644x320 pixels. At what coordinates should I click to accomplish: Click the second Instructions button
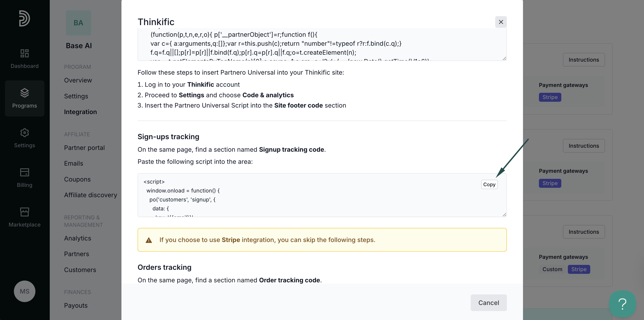coord(584,146)
